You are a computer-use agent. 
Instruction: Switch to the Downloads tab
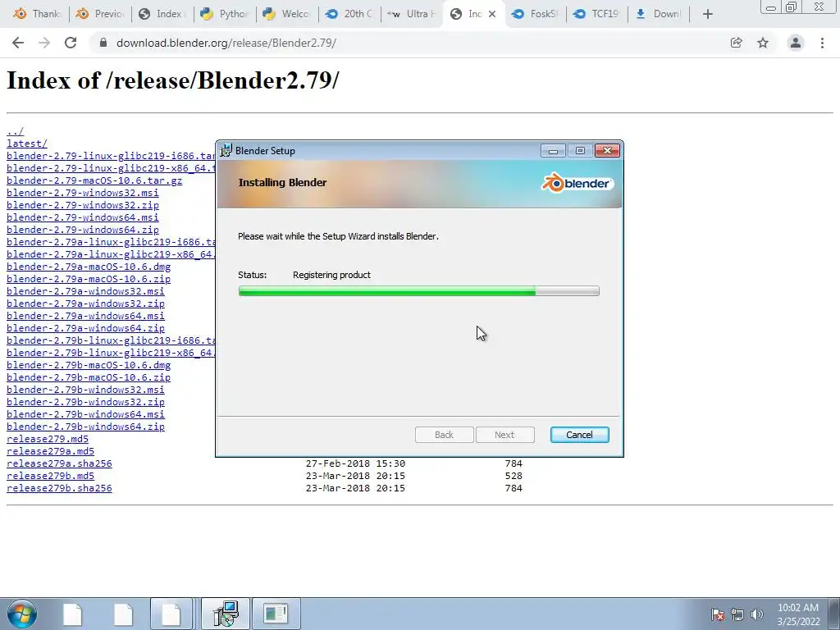tap(659, 14)
